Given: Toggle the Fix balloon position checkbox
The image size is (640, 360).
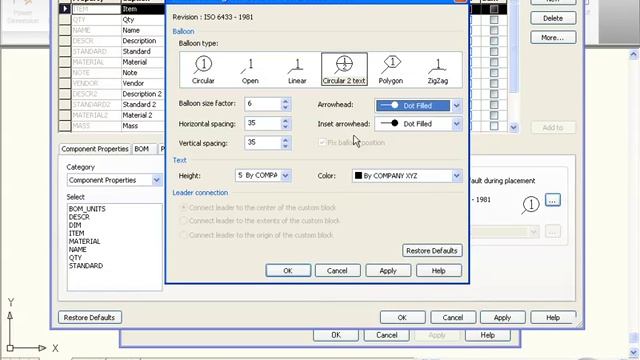Looking at the screenshot, I should 322,142.
